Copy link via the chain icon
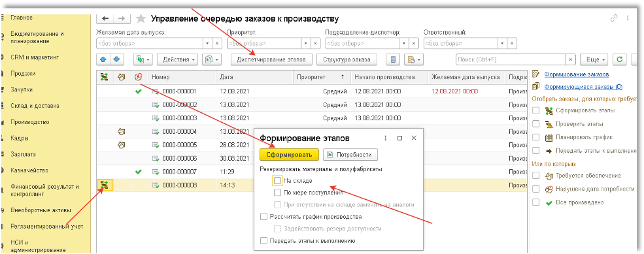644x254 pixels. [x=615, y=18]
